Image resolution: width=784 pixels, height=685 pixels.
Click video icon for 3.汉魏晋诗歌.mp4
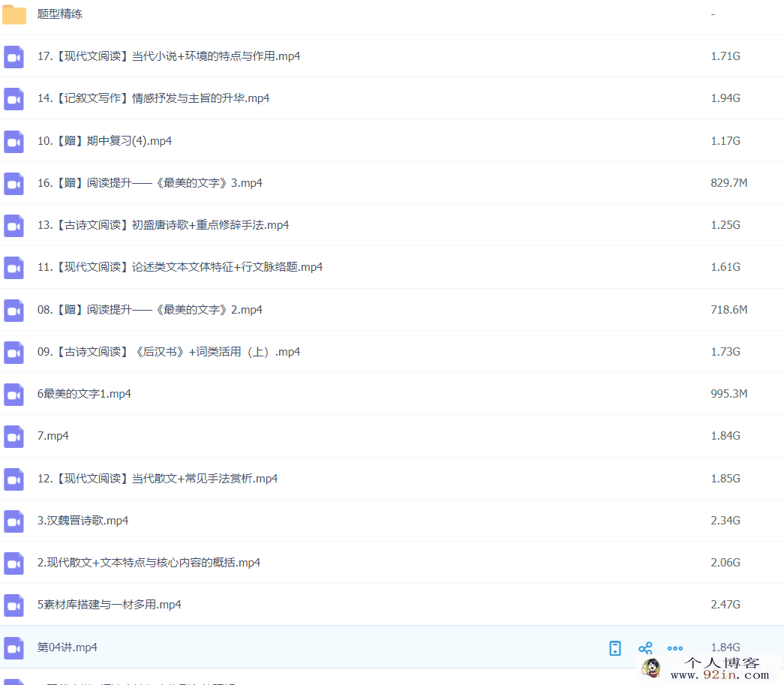14,521
